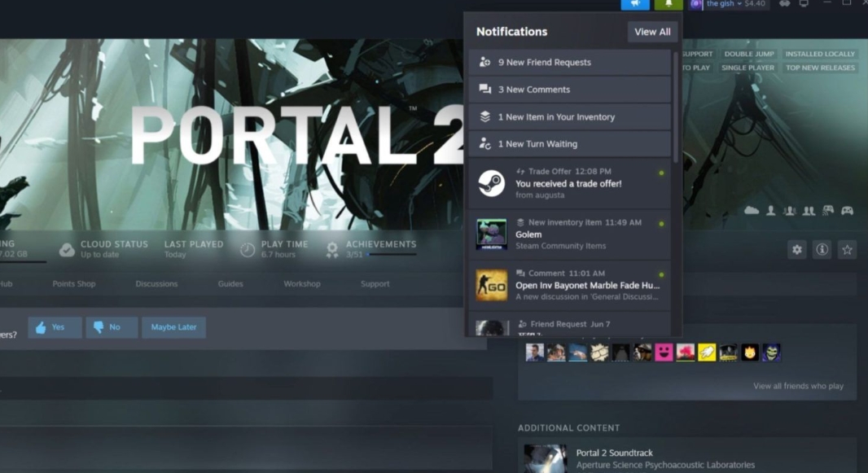This screenshot has width=868, height=473.
Task: Open CS:GO icon on comment notification
Action: click(x=492, y=286)
